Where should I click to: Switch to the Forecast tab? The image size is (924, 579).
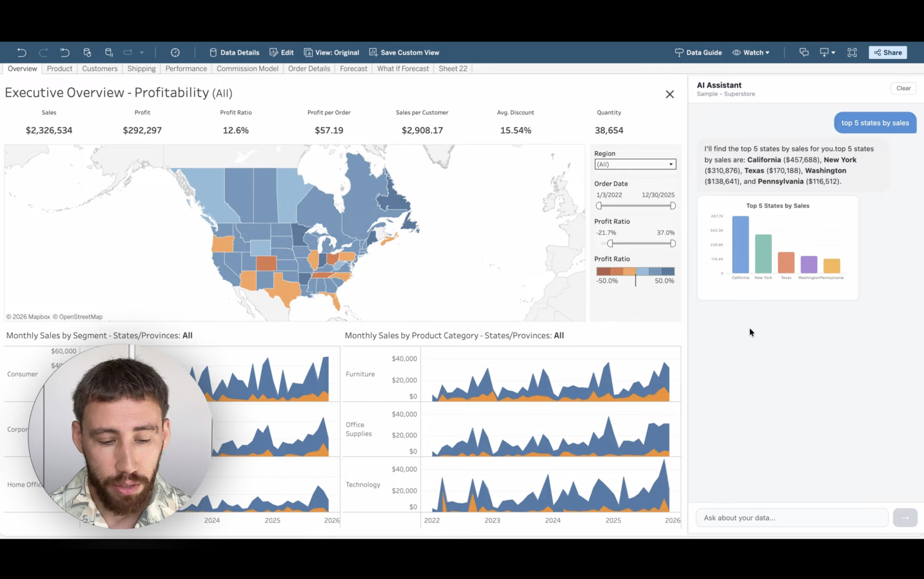click(353, 69)
